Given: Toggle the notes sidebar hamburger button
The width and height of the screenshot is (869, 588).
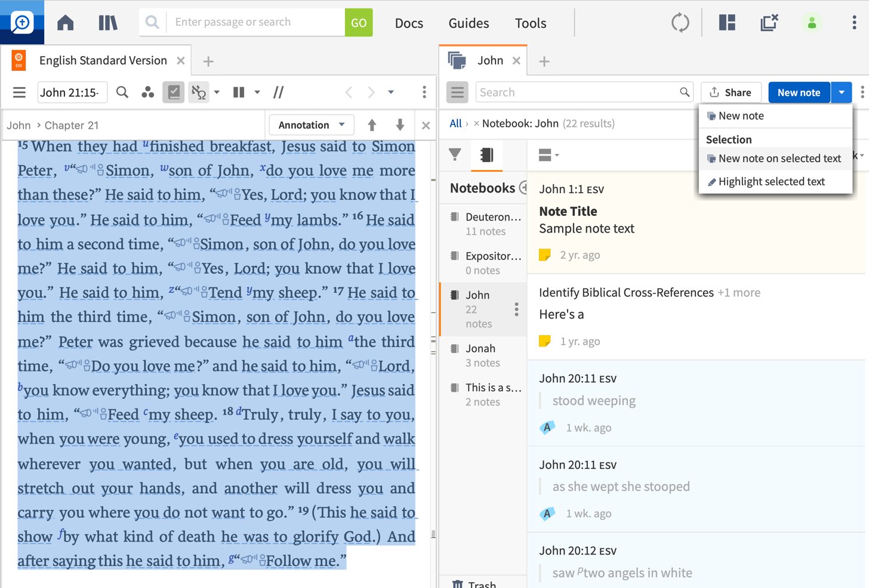Looking at the screenshot, I should pos(457,92).
